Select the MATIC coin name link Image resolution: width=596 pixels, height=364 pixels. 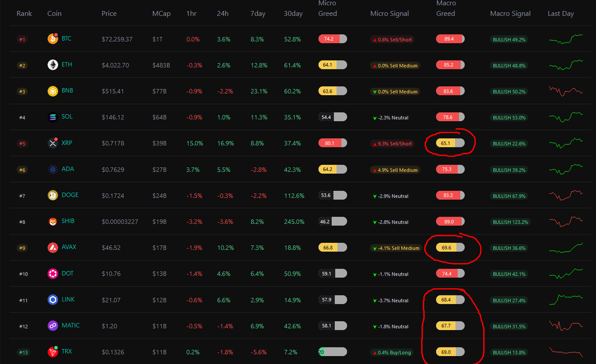tap(71, 325)
